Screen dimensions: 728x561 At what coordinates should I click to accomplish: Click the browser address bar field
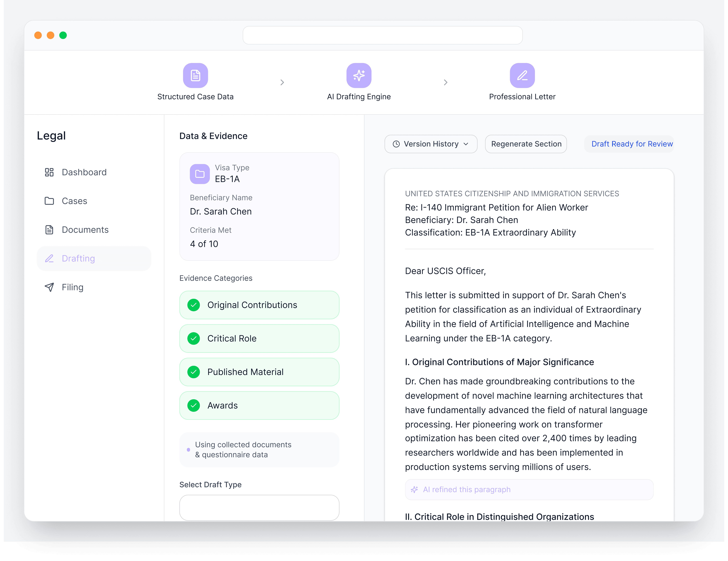click(x=382, y=35)
